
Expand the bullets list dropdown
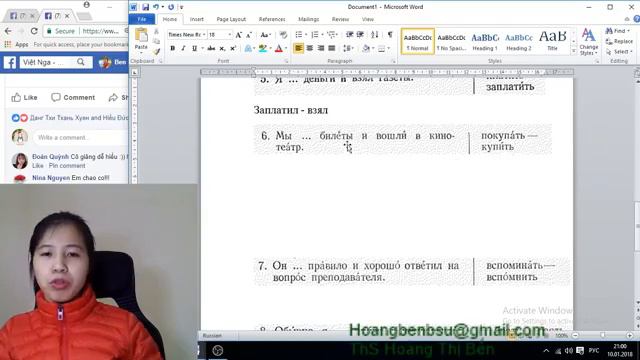(306, 35)
